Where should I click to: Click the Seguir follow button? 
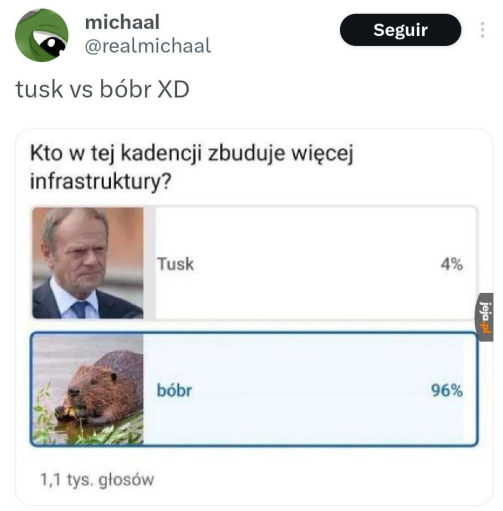(x=400, y=30)
